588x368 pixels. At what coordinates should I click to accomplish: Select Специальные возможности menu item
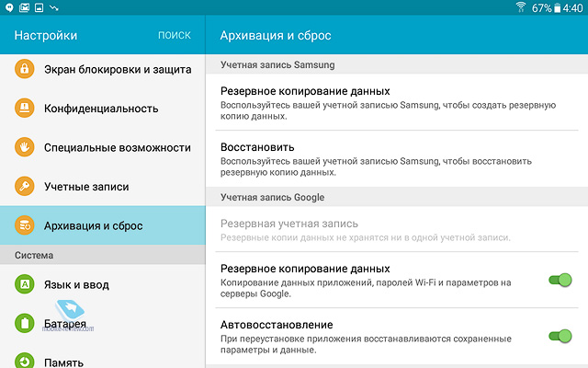tap(118, 147)
